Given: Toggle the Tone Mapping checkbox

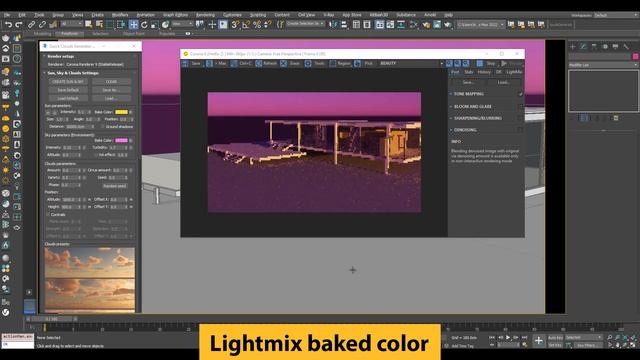Looking at the screenshot, I should coord(520,94).
